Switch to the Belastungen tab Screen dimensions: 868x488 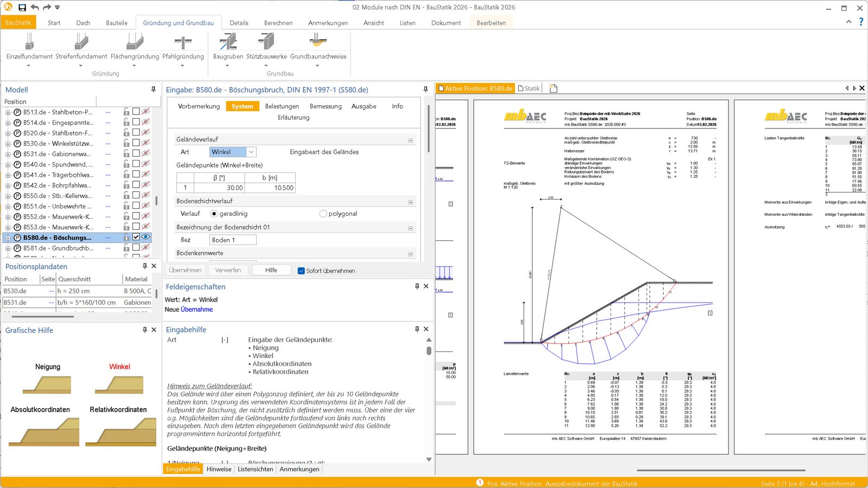(x=282, y=106)
